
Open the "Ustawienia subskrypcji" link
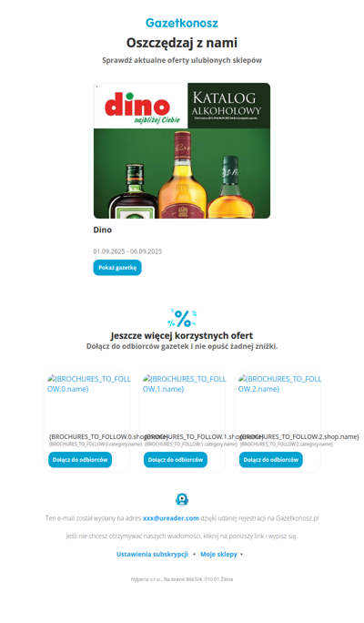152,554
